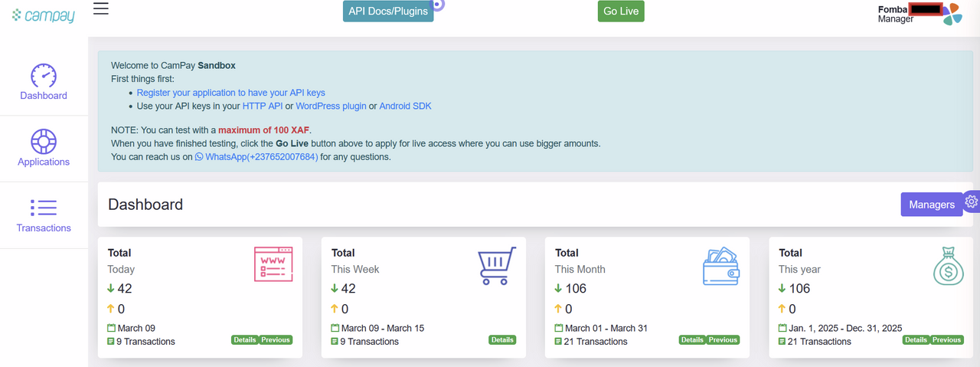Click green down arrow in This Week card
The image size is (980, 367).
[335, 289]
